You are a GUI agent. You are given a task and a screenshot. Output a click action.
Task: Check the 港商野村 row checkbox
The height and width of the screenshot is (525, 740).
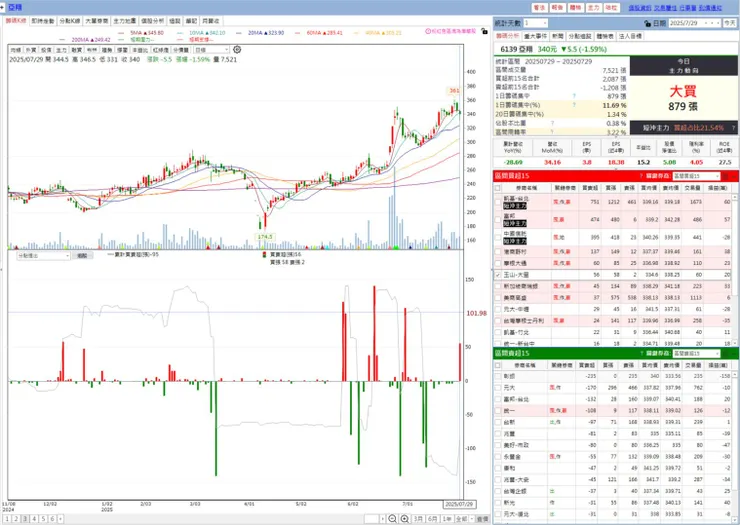click(498, 252)
